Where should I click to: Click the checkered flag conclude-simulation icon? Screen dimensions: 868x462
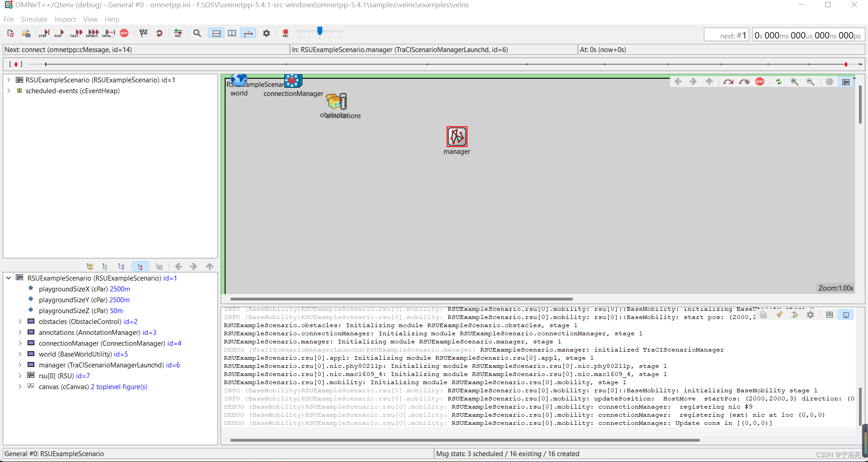[x=143, y=33]
